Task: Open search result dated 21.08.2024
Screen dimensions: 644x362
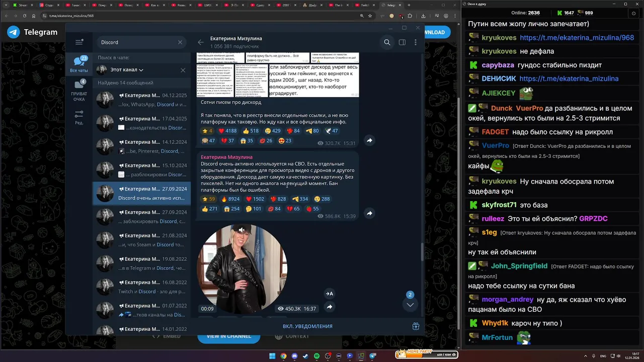Action: [x=142, y=240]
